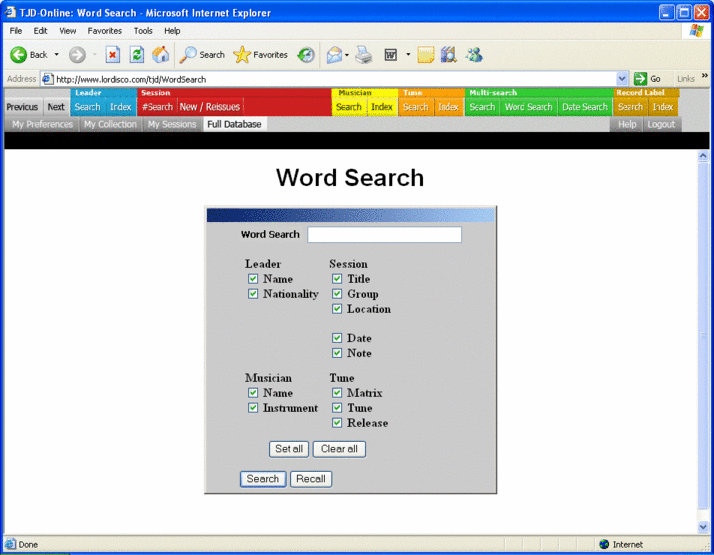Image resolution: width=714 pixels, height=555 pixels.
Task: Open the Tools menu
Action: pos(143,31)
